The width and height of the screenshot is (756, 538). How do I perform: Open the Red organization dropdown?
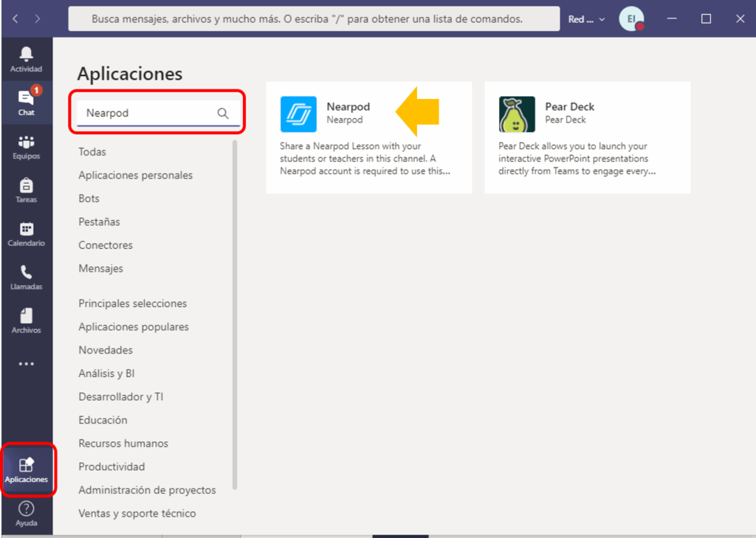coord(586,19)
